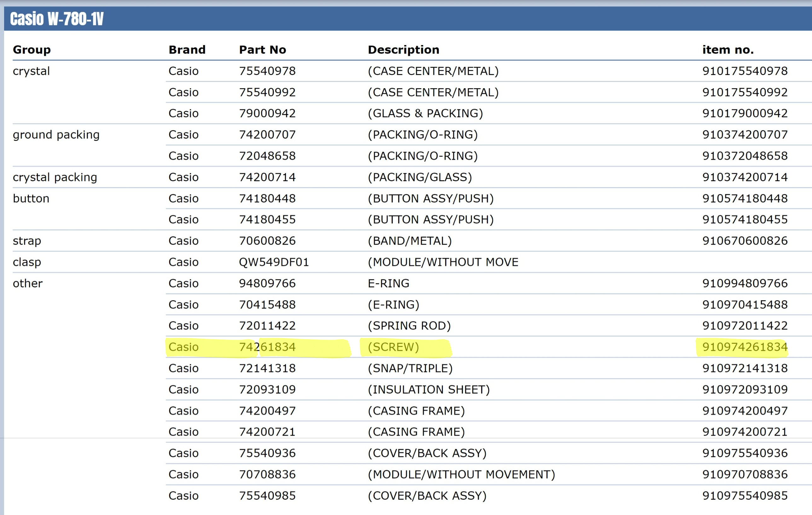This screenshot has height=515, width=812.
Task: Click part number 72141318
Action: [267, 369]
